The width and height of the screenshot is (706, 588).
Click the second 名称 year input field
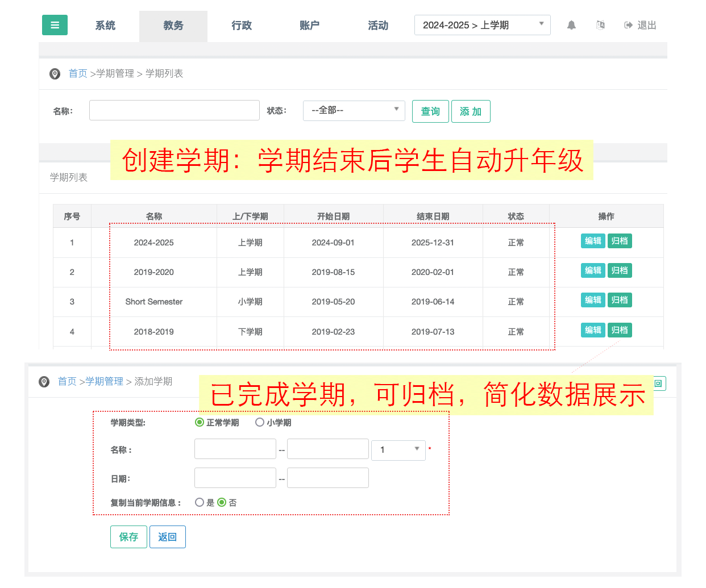coord(328,449)
